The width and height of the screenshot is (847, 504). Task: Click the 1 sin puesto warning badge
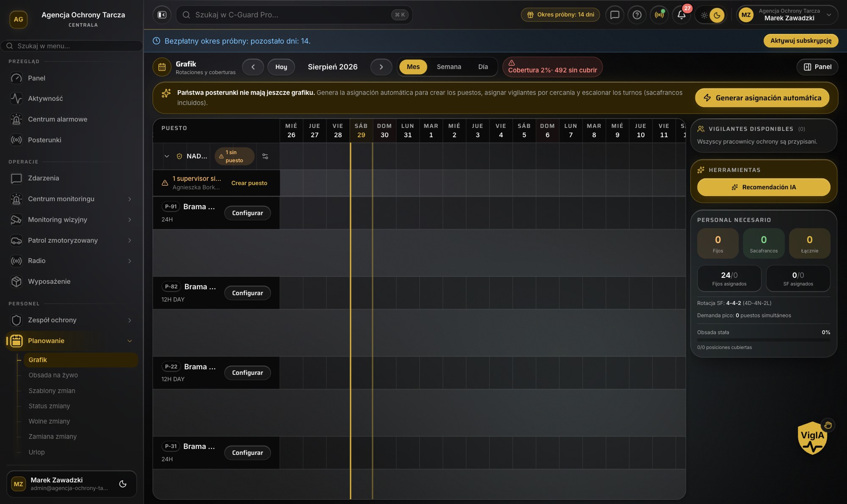[x=234, y=156]
